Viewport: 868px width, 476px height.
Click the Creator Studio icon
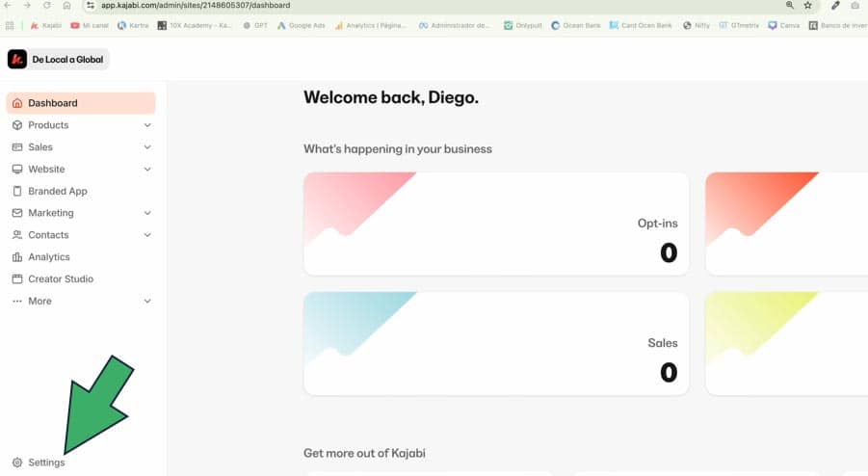coord(17,279)
